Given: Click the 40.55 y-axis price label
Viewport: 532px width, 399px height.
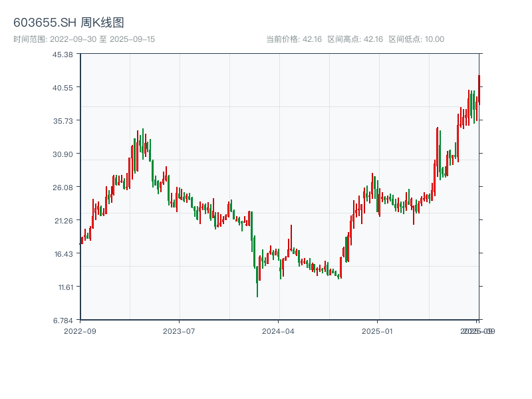Looking at the screenshot, I should click(64, 87).
